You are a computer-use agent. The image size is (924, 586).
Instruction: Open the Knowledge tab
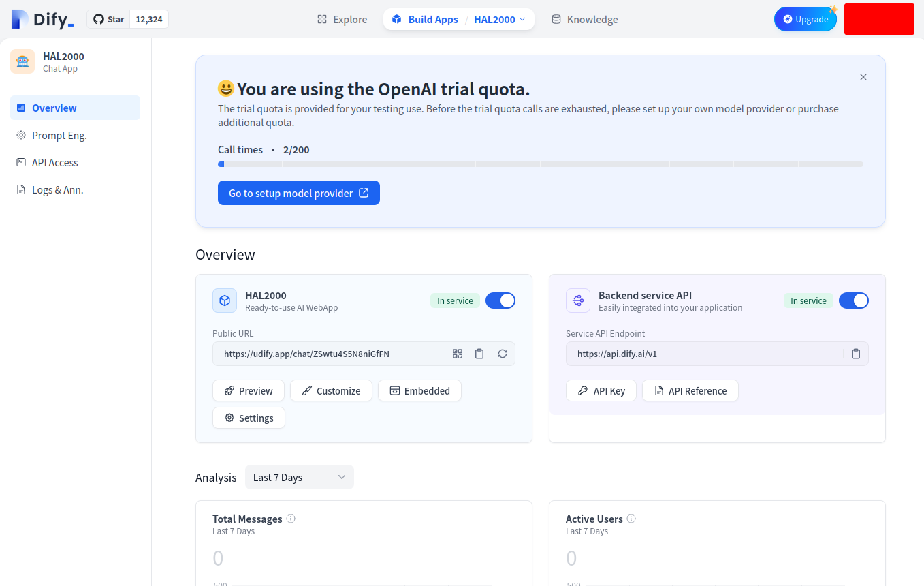point(584,19)
